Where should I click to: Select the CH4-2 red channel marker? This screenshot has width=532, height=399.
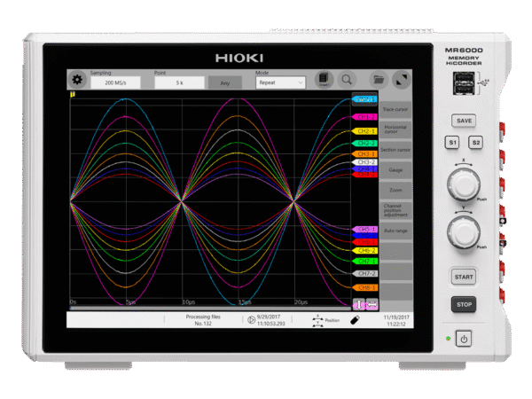364,175
